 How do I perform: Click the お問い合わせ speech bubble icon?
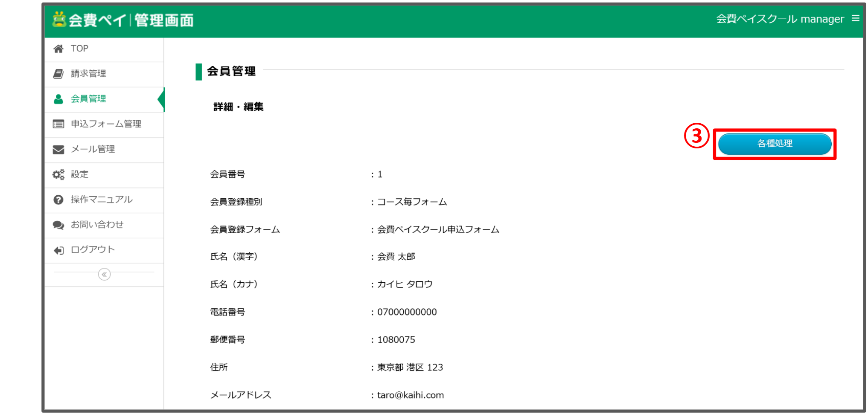[x=58, y=225]
